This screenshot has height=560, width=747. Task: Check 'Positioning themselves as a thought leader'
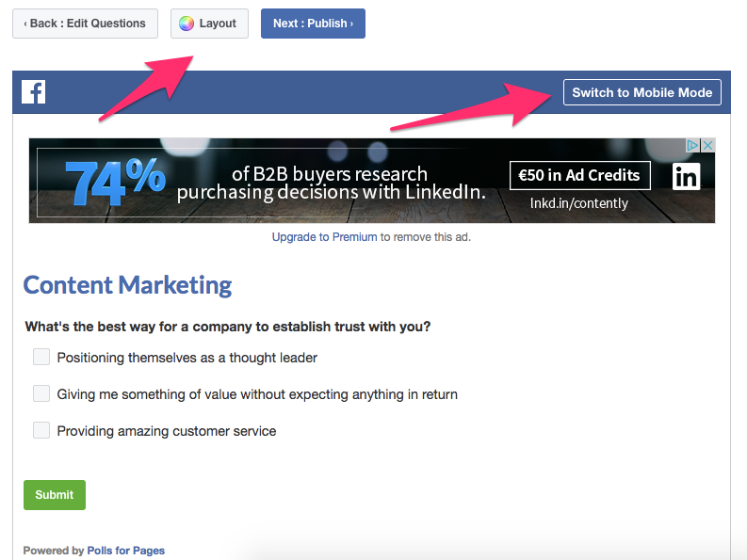(41, 357)
